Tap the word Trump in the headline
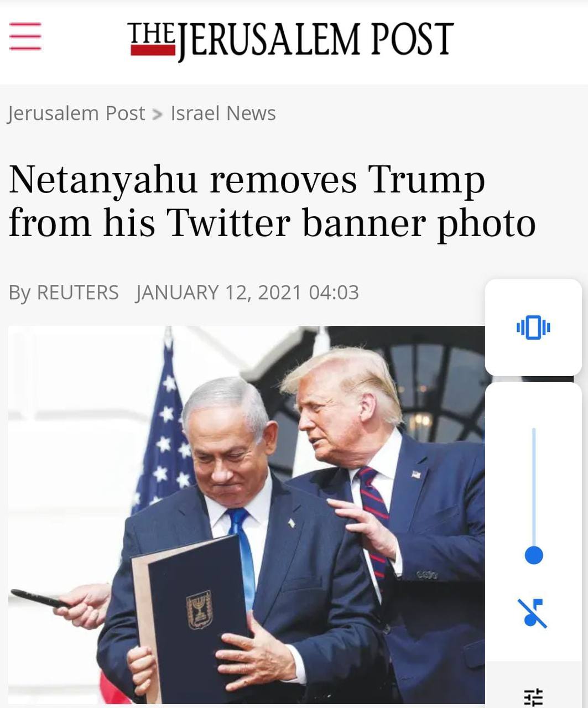The image size is (588, 708). tap(427, 180)
